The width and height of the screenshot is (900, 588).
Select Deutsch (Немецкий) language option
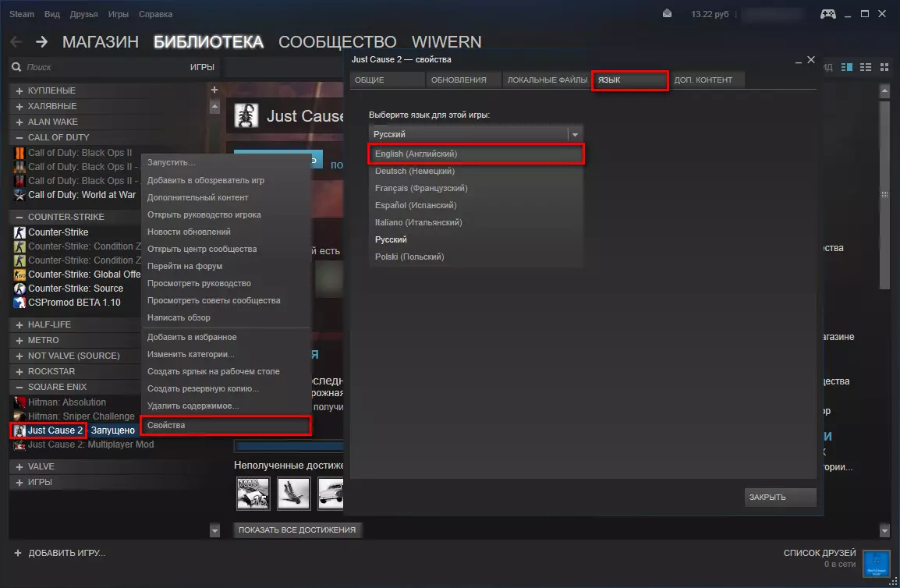(x=476, y=171)
